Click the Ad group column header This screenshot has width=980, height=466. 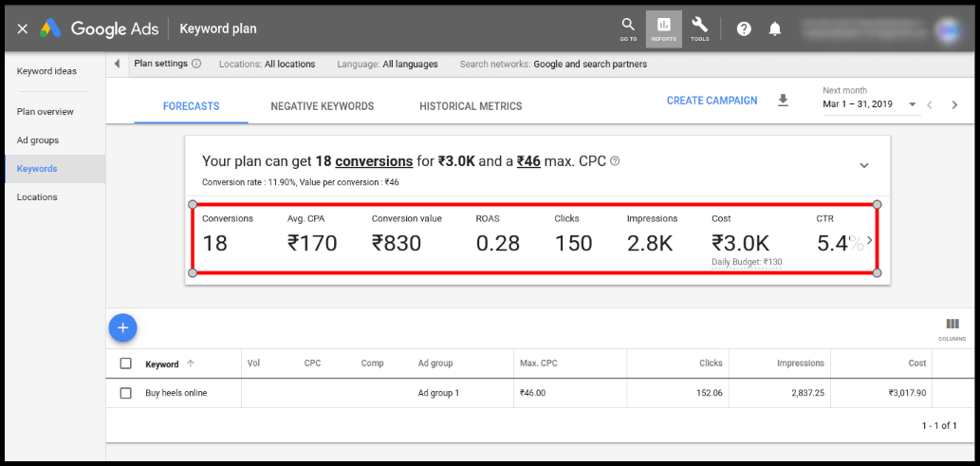point(435,363)
